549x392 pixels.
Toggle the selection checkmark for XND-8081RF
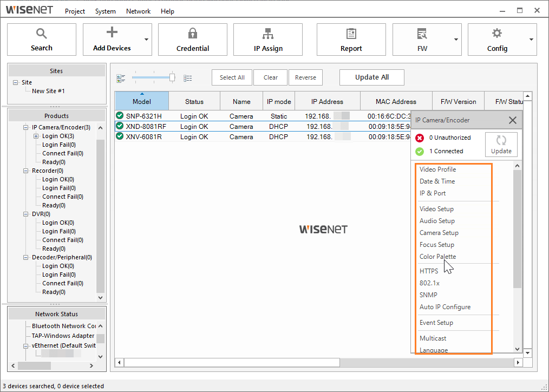coord(119,126)
